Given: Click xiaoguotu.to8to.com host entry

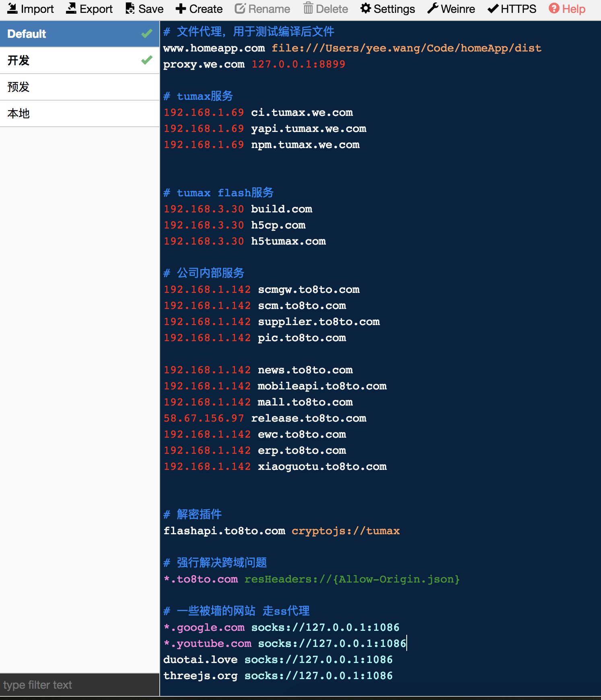Looking at the screenshot, I should coord(322,466).
